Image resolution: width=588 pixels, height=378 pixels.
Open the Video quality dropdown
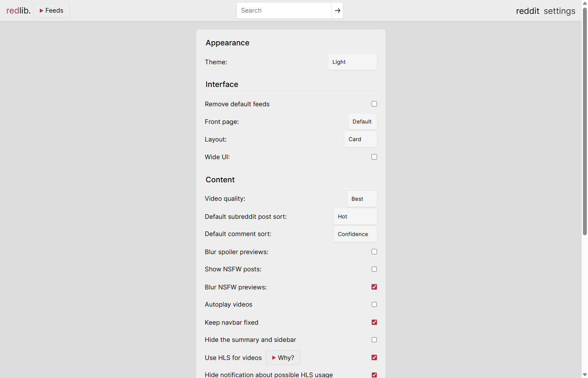pyautogui.click(x=362, y=199)
